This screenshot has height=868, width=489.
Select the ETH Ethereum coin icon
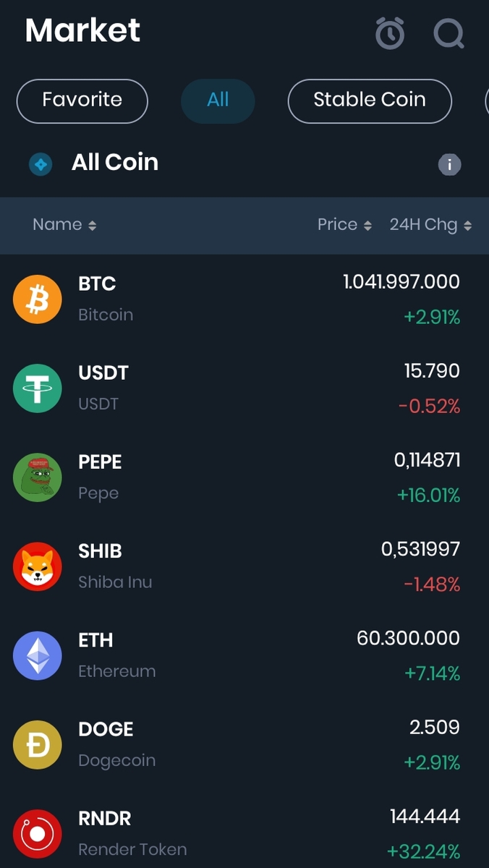click(37, 655)
